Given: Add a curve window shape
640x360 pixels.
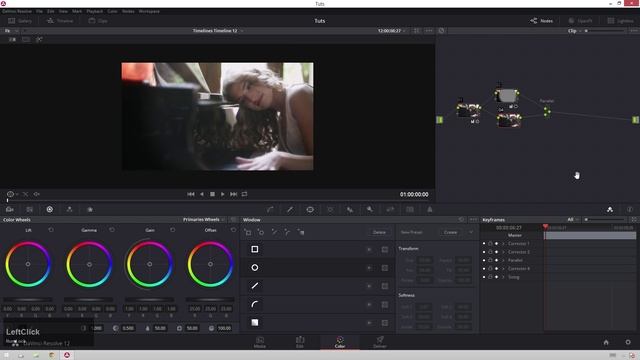Looking at the screenshot, I should point(287,232).
